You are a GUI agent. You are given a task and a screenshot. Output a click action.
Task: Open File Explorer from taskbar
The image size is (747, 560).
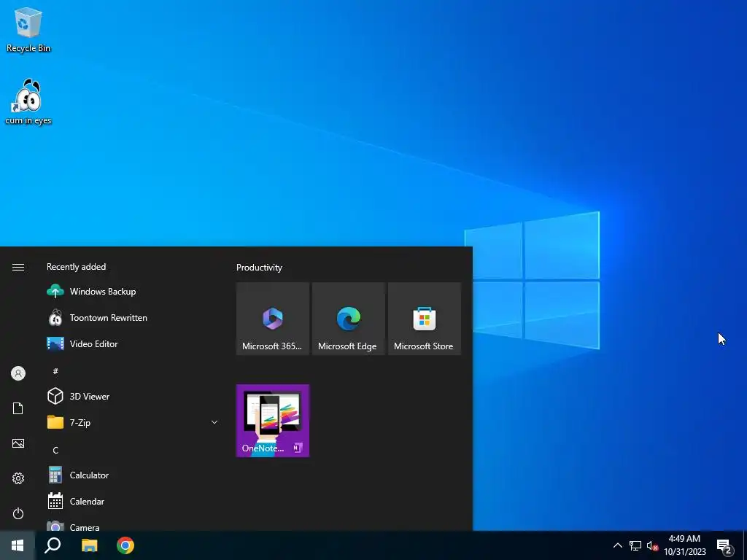coord(89,545)
